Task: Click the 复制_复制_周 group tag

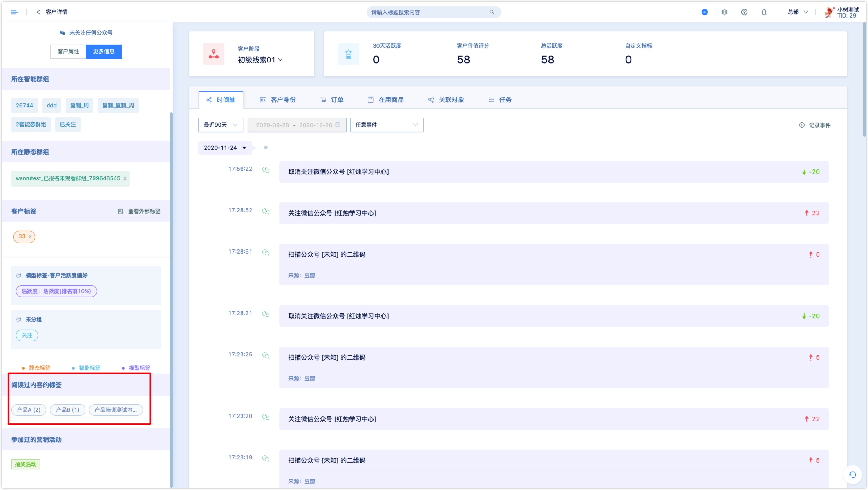Action: 118,106
